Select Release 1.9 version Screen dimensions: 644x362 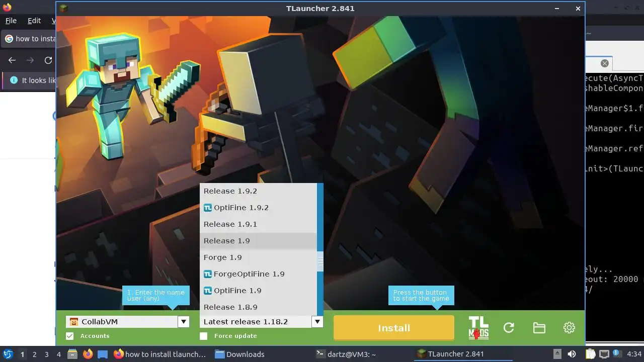point(258,241)
